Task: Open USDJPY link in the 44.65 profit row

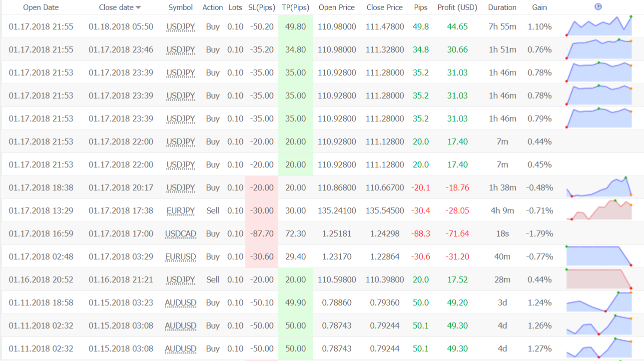Action: coord(181,27)
